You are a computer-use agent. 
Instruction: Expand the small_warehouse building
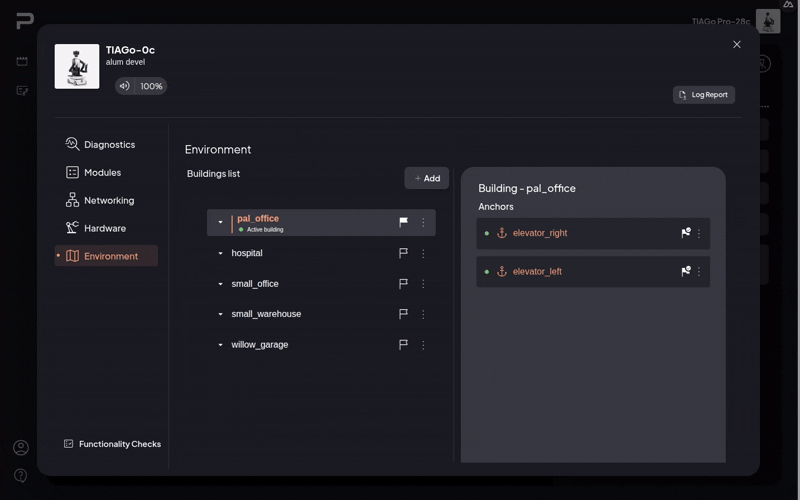click(x=220, y=314)
